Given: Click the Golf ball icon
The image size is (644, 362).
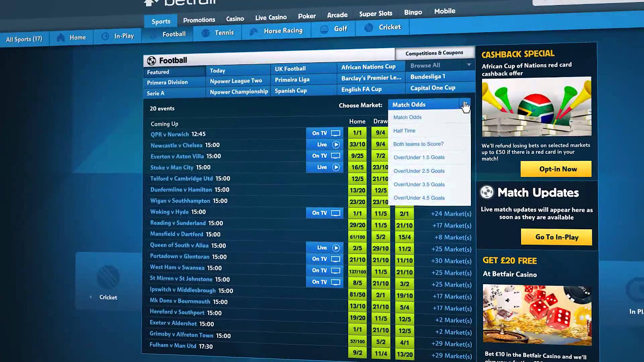Looking at the screenshot, I should click(325, 29).
